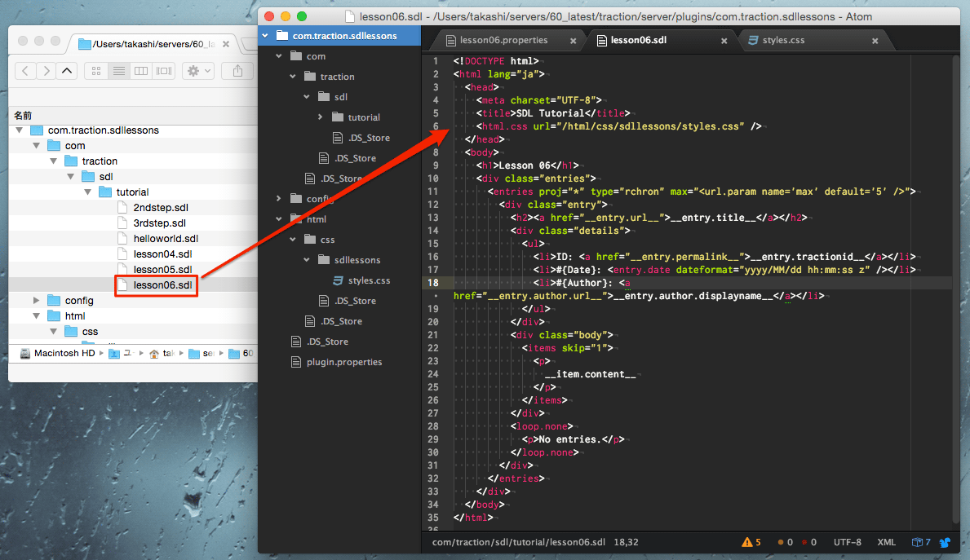Go to enclosing folder with up arrow

point(67,71)
